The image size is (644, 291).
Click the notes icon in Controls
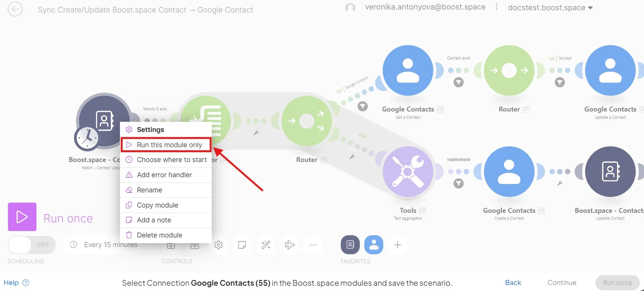click(x=242, y=245)
